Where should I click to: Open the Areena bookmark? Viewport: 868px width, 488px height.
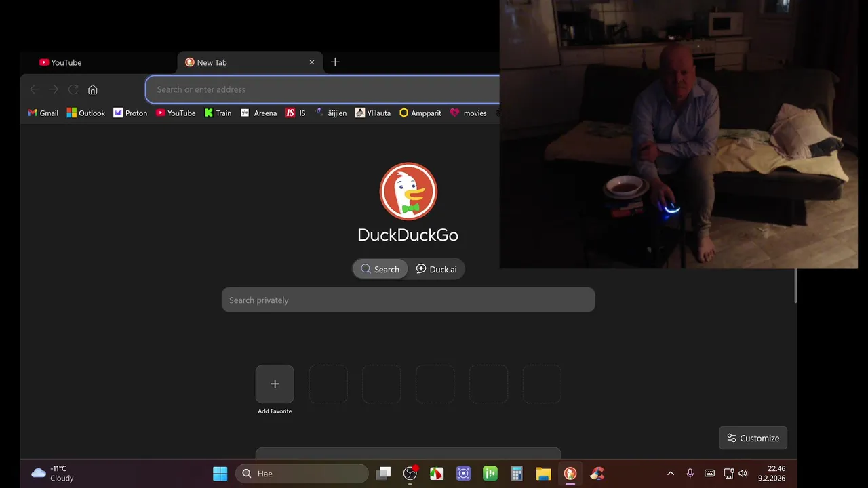258,113
